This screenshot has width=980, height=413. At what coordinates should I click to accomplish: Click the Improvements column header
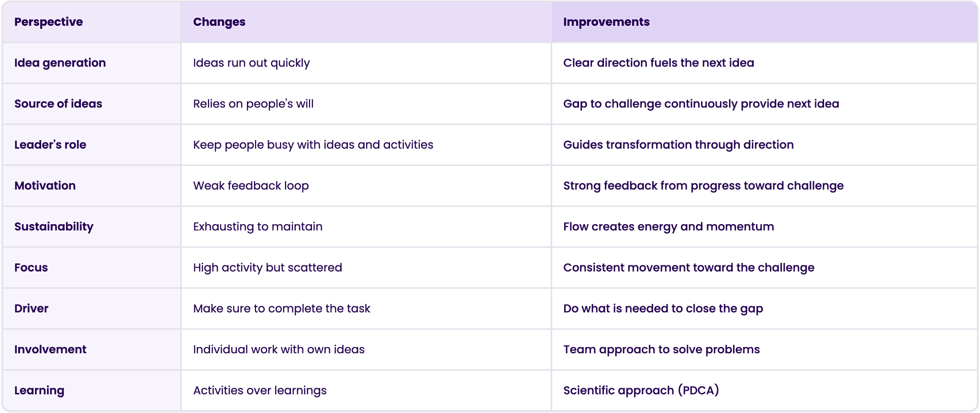tap(606, 22)
